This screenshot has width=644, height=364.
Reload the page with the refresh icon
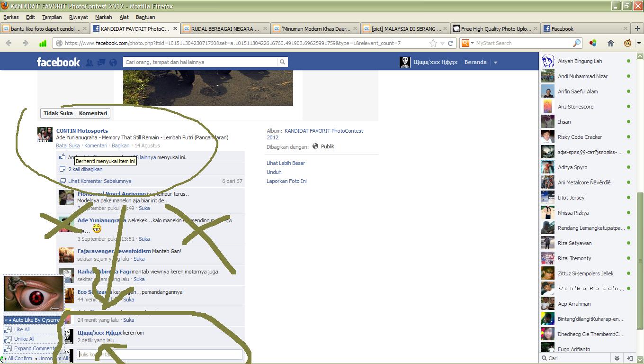pyautogui.click(x=451, y=43)
